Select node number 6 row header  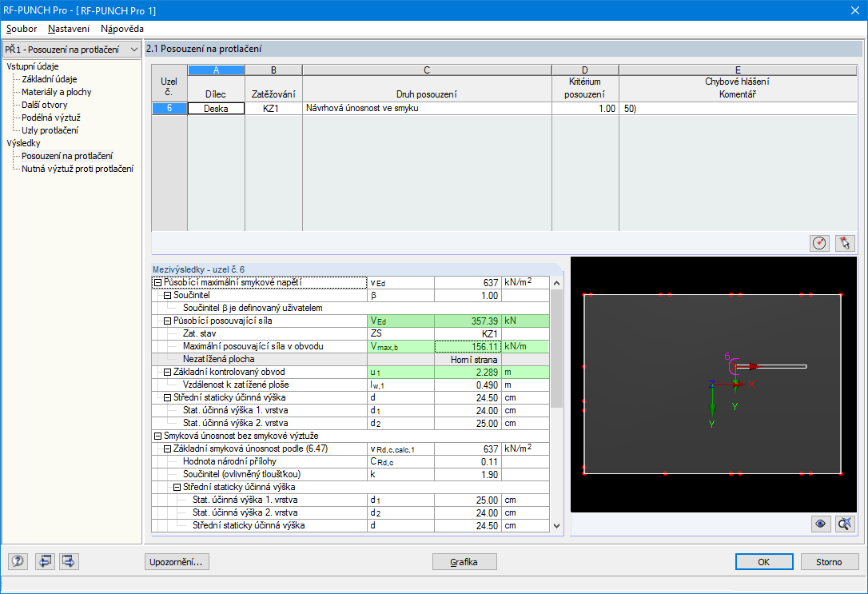(169, 109)
